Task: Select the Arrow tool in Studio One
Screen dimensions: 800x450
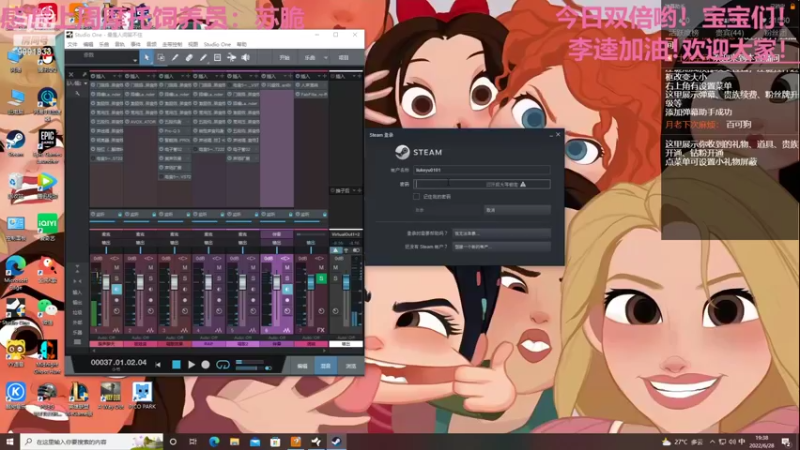Action: point(146,58)
